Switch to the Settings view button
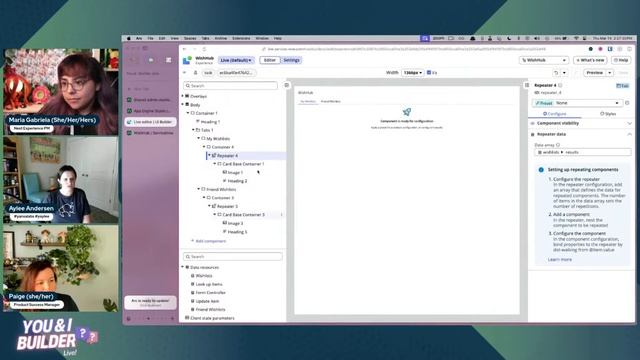Screen dimensions: 640x360 pos(291,60)
